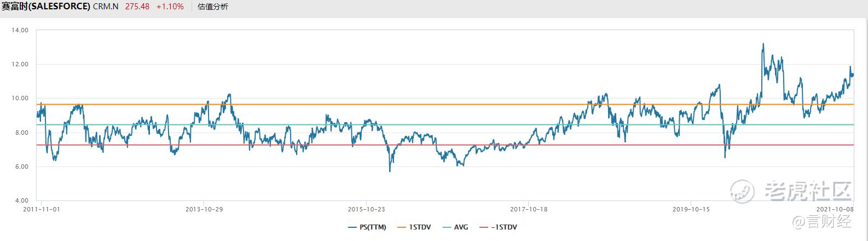The image size is (868, 241).
Task: Click the blue PS(TTM) legend line marker
Action: click(353, 227)
